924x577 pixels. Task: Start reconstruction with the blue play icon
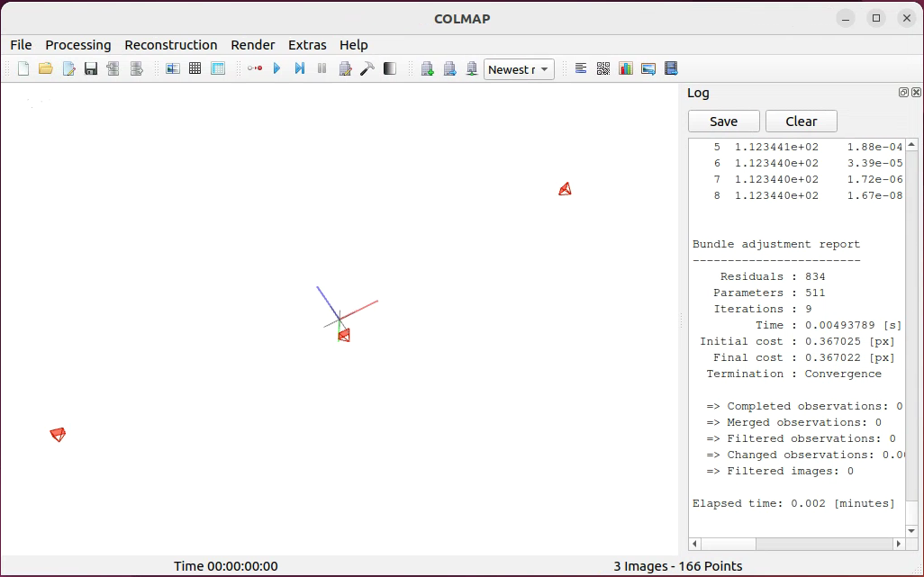coord(277,69)
